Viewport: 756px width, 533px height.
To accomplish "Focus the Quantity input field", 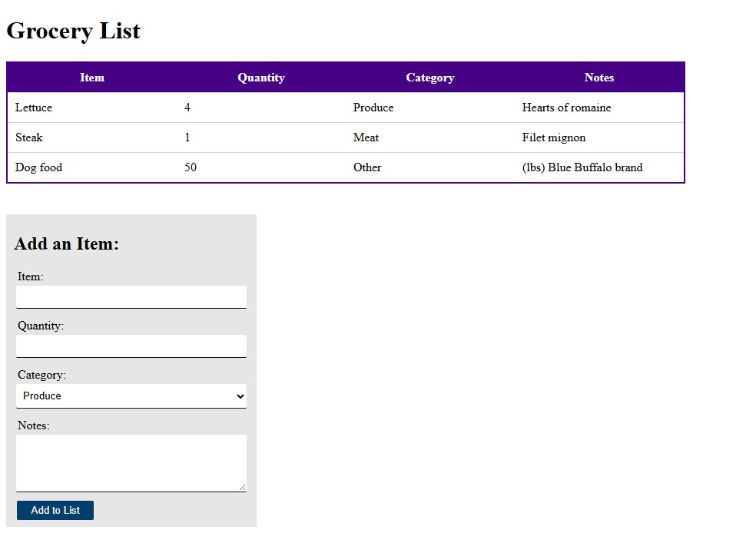I will coord(131,346).
